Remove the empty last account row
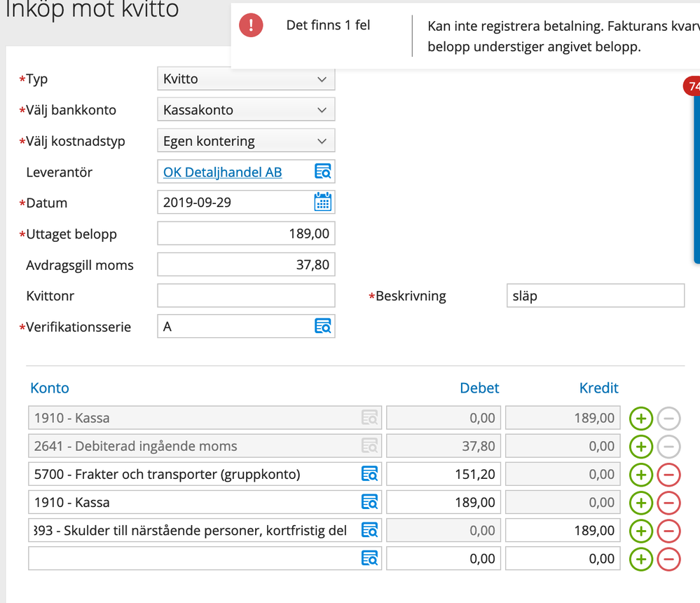700x603 pixels. tap(668, 560)
